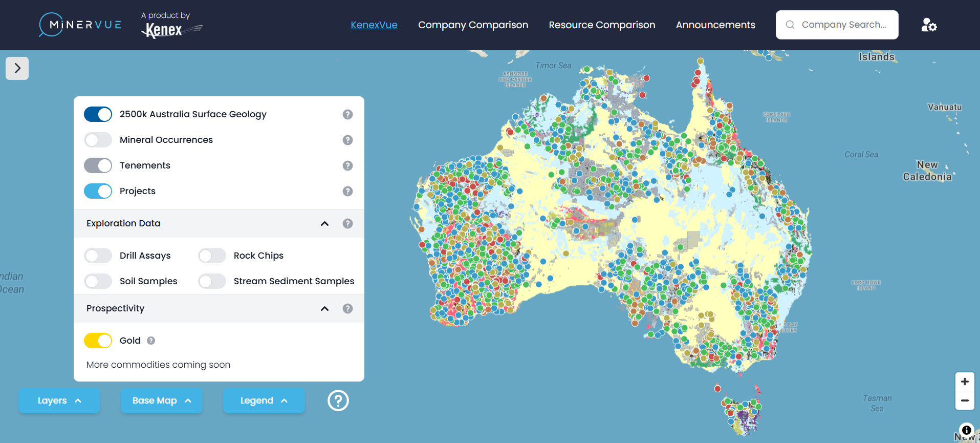Click the user settings icon in header
Image resolution: width=980 pixels, height=443 pixels.
(x=928, y=25)
